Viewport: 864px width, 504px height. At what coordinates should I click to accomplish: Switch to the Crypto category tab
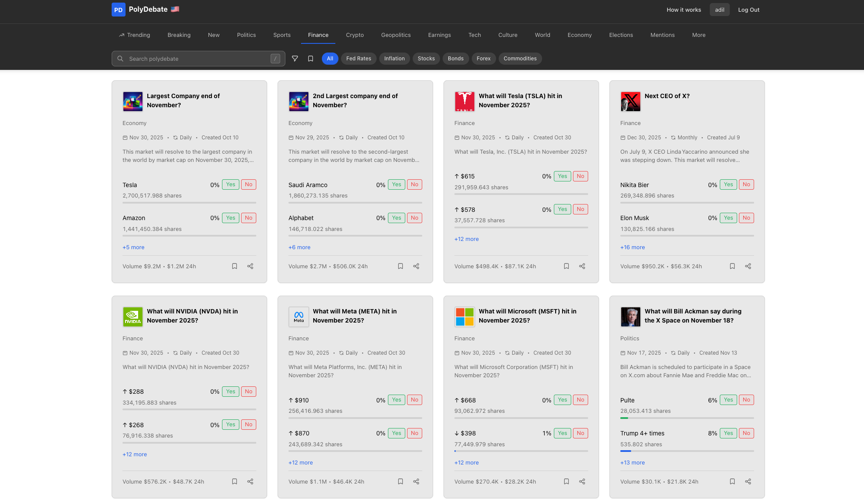click(x=354, y=35)
